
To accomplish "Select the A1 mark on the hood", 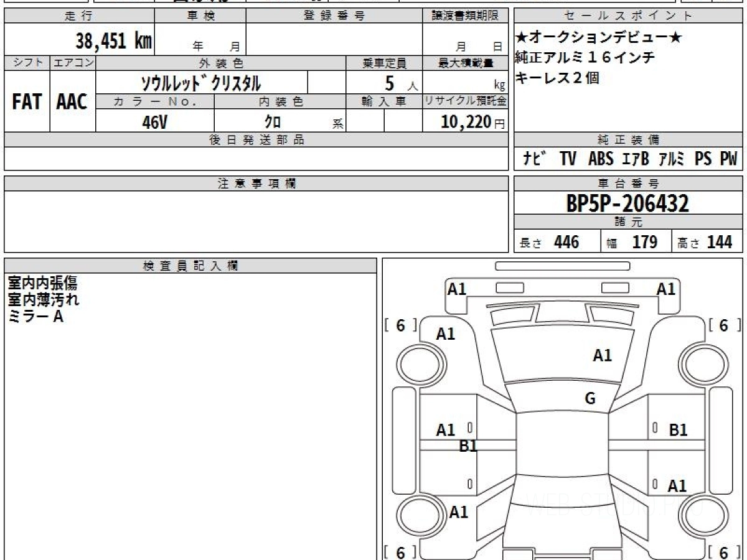I will click(602, 355).
